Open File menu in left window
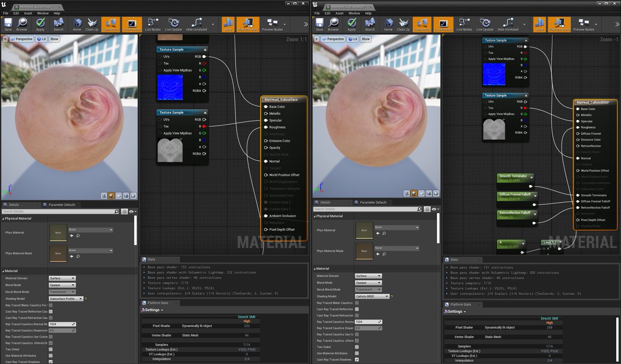Image resolution: width=621 pixels, height=364 pixels. [5, 13]
